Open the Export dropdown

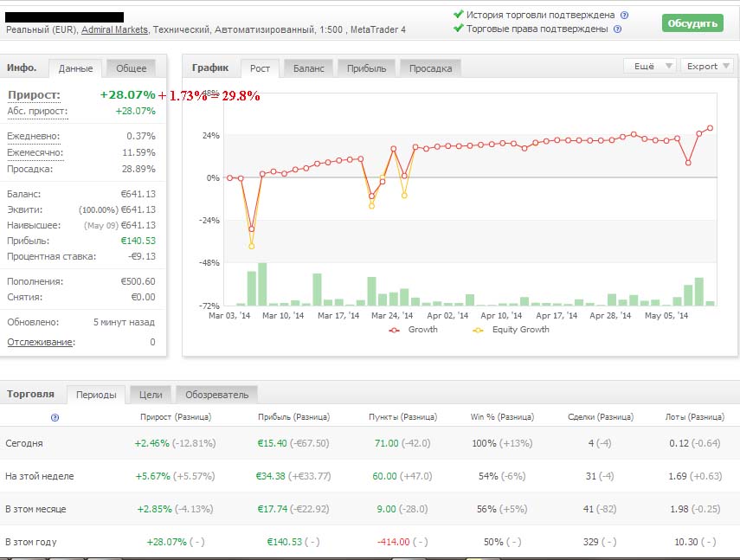point(707,66)
